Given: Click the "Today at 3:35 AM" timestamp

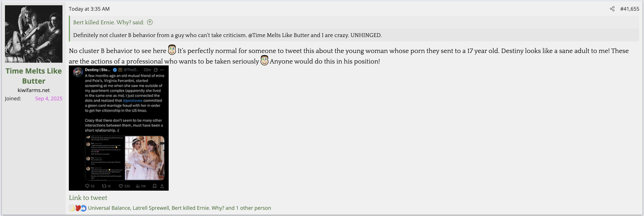Looking at the screenshot, I should coord(89,9).
